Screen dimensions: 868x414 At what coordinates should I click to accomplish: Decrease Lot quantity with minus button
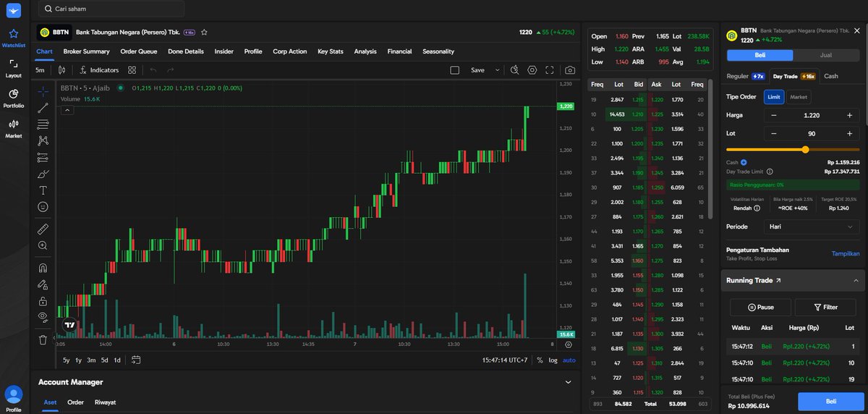point(774,133)
